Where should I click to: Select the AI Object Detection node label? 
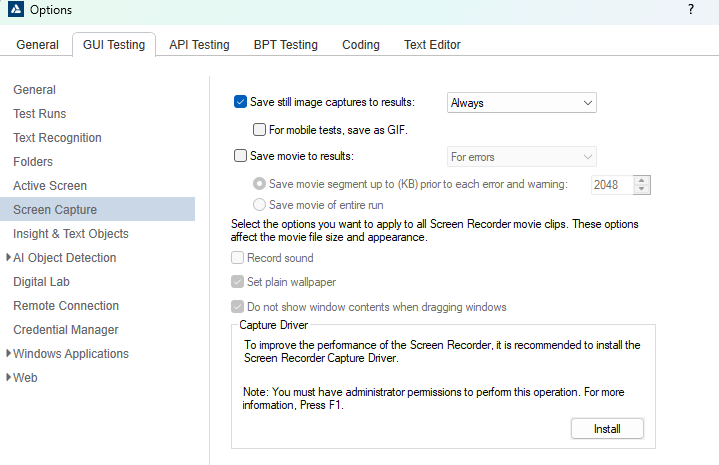pos(65,258)
